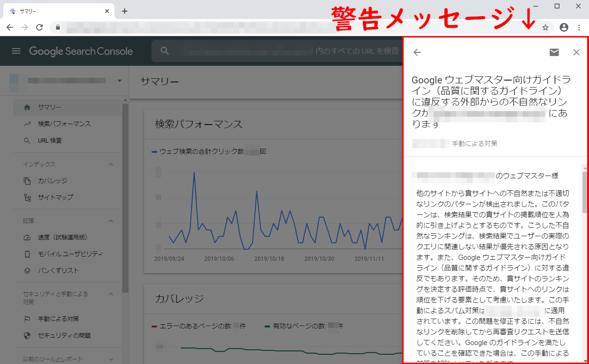Viewport: 589px width, 364px height.
Task: Click the URL inspection search field
Action: (x=277, y=51)
